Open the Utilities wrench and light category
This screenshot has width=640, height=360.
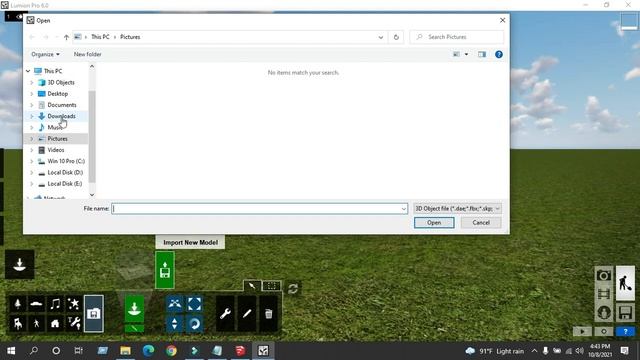[74, 323]
